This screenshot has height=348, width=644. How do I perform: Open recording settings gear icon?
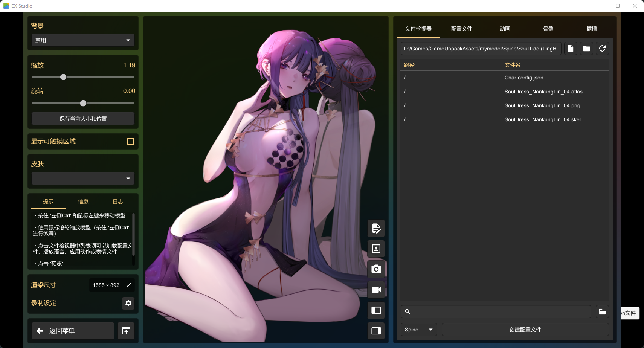(x=128, y=303)
